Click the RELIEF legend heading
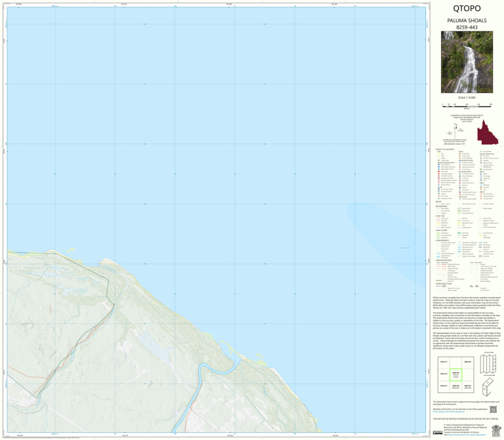The width and height of the screenshot is (504, 440). 438,202
